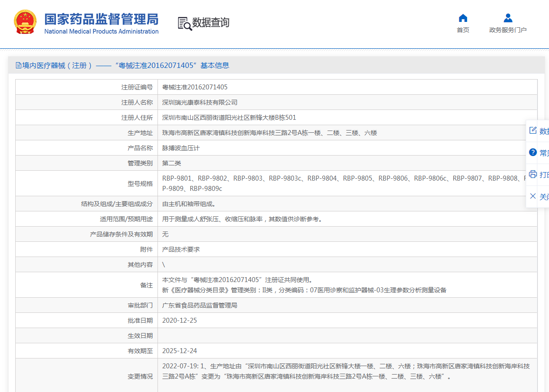Click the 打印 label in side panel

[544, 174]
